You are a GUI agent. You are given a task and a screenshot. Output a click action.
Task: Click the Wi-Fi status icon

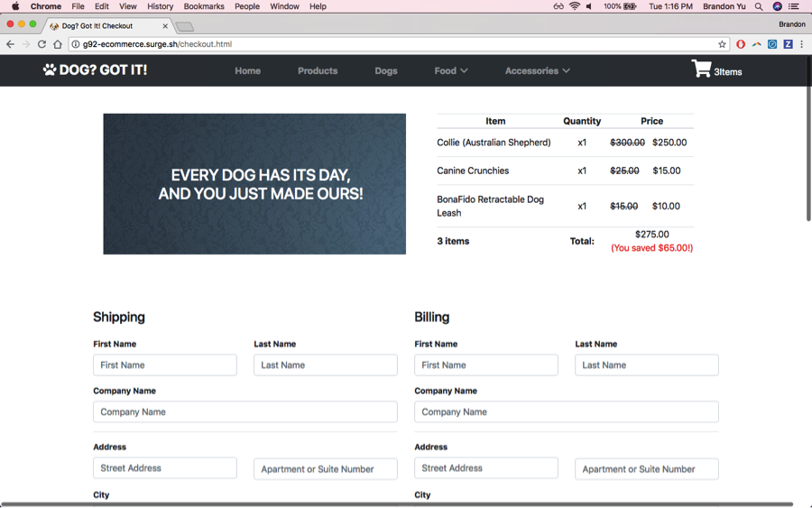[x=575, y=6]
